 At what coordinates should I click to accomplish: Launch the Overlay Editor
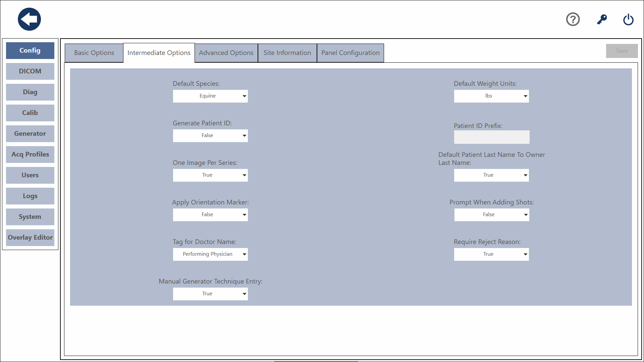(30, 238)
